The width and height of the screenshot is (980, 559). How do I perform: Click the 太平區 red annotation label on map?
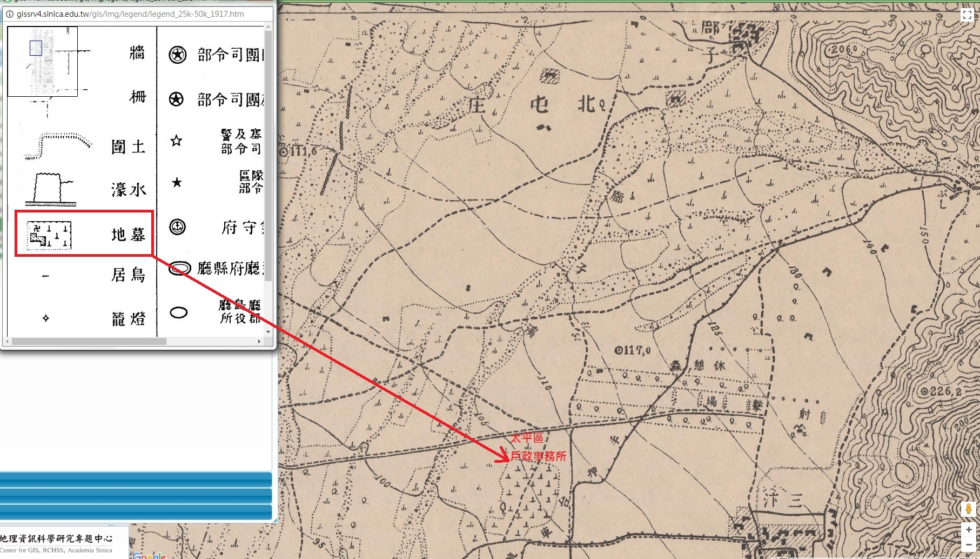point(527,438)
